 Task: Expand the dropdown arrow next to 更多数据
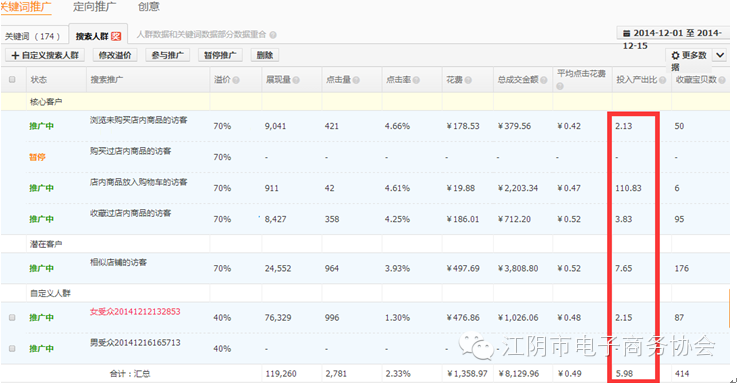720,55
